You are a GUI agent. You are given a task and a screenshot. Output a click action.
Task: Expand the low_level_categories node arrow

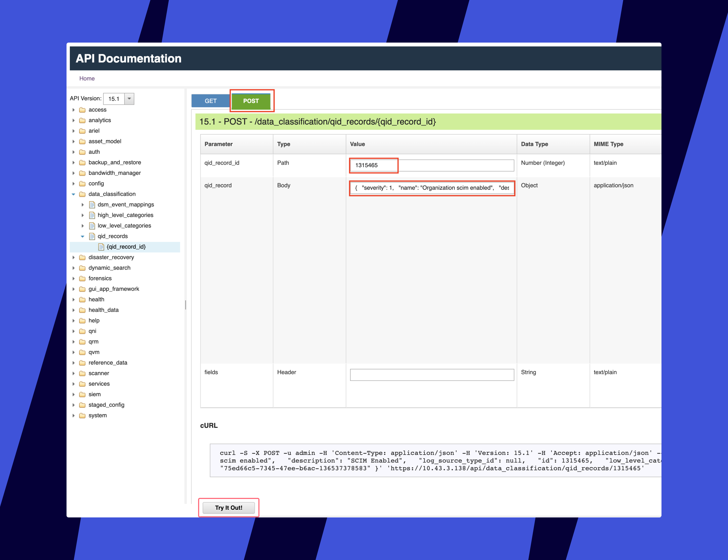click(x=83, y=226)
